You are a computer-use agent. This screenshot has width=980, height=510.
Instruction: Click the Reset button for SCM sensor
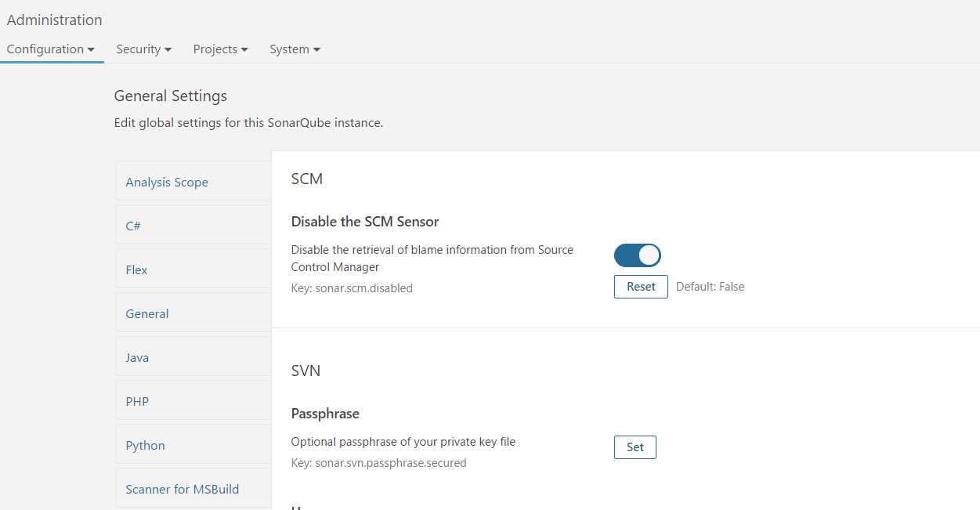tap(641, 287)
